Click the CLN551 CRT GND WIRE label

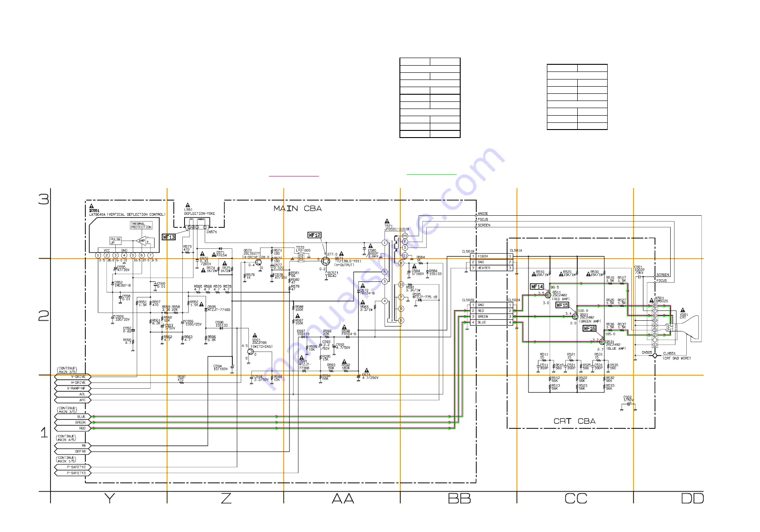676,356
